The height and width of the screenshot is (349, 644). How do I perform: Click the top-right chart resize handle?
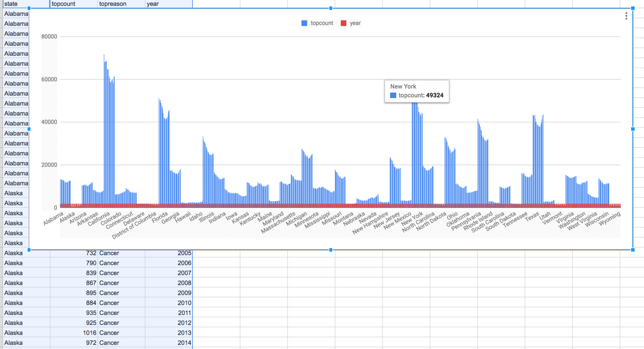point(632,8)
